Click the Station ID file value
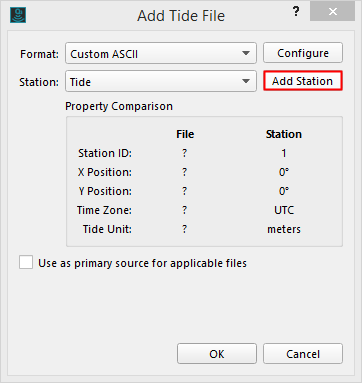Viewport: 362px width, 383px height. pos(185,153)
